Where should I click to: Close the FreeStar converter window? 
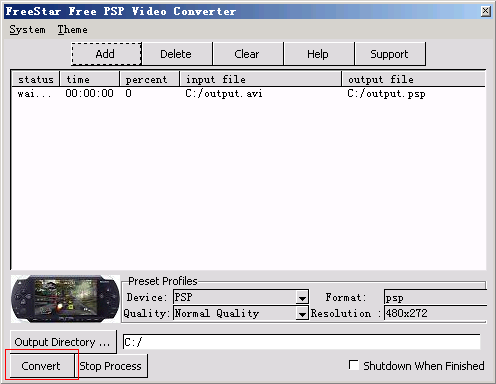(486, 11)
